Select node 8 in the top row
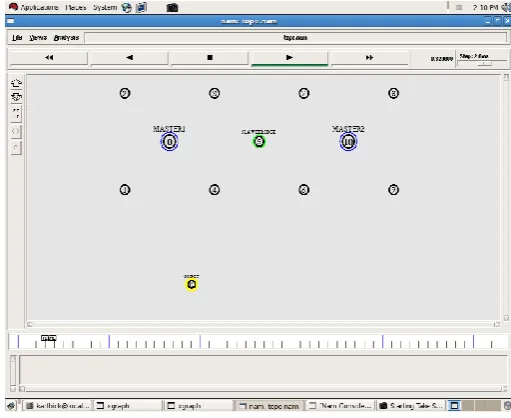 (x=393, y=93)
